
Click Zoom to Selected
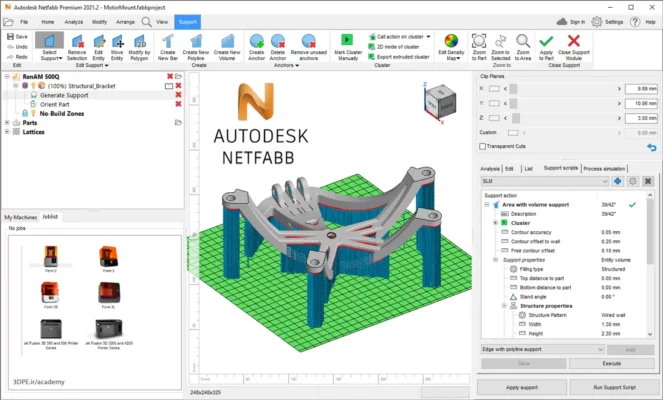(501, 47)
